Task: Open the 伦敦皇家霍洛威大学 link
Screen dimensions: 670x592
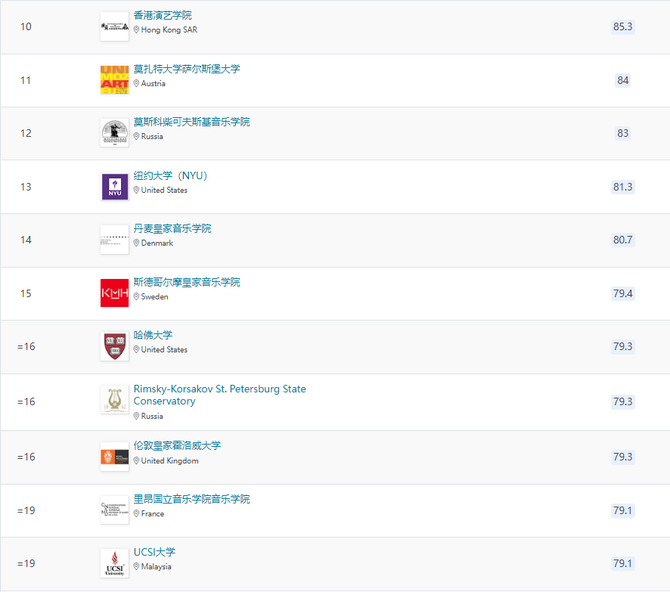Action: point(177,445)
